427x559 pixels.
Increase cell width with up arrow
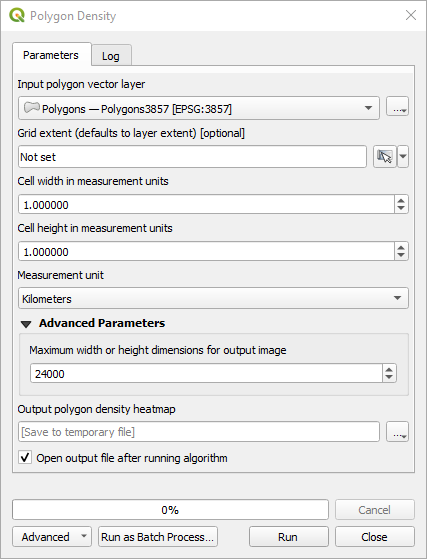401,200
